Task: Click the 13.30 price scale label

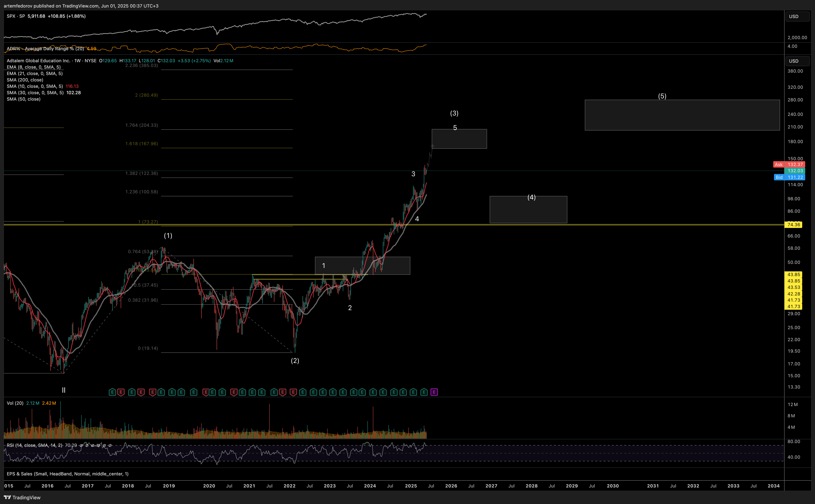Action: point(794,387)
